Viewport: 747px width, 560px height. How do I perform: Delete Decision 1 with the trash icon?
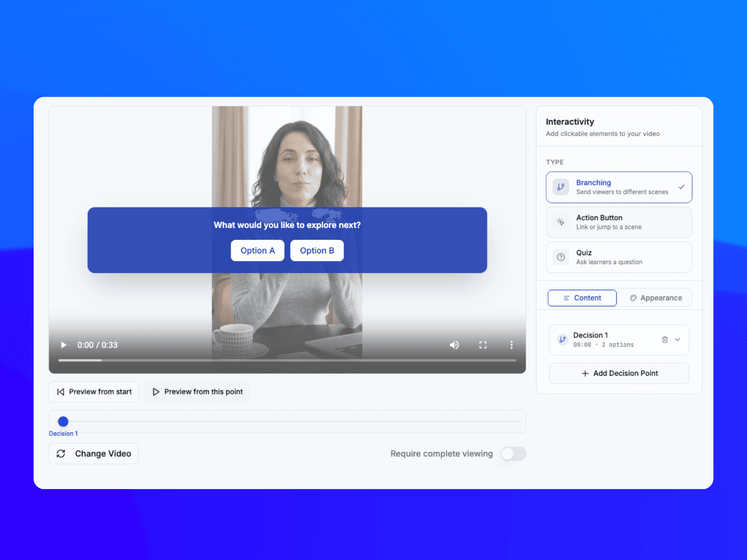[665, 340]
